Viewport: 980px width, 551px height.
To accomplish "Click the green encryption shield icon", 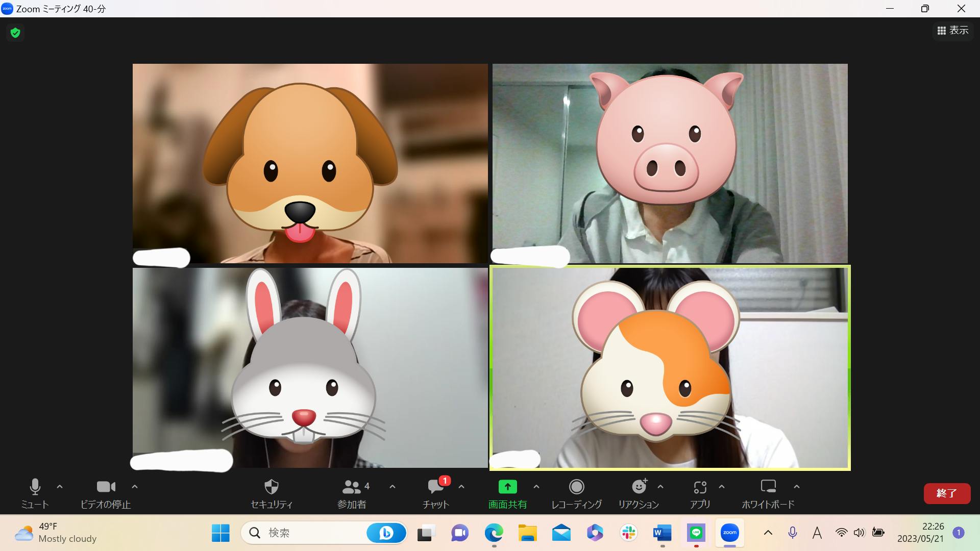I will (x=15, y=33).
